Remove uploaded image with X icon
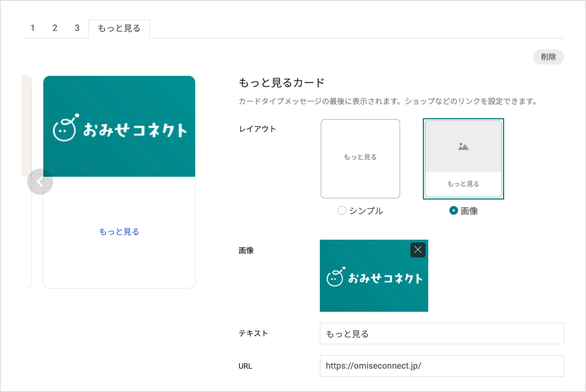Screen dimensions: 586x392 418,249
